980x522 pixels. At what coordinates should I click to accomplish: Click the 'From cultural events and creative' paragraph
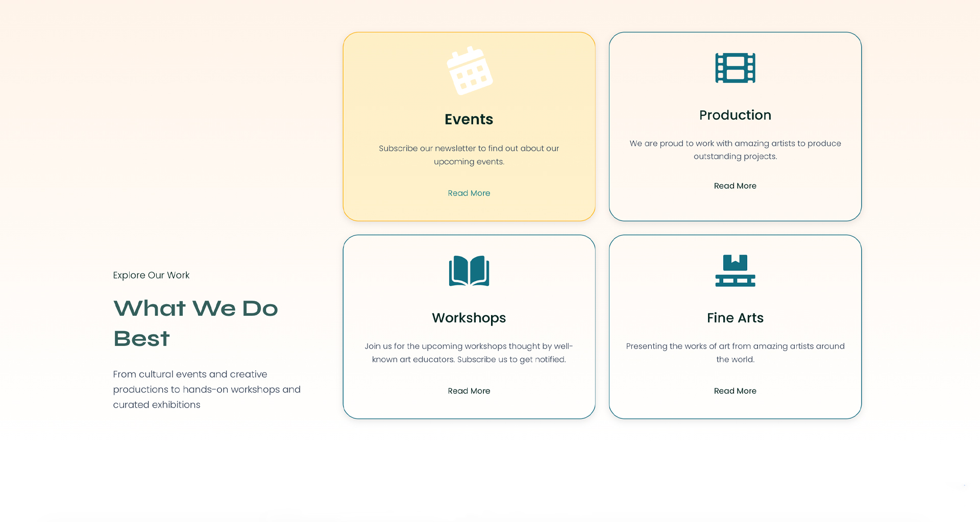pos(207,389)
